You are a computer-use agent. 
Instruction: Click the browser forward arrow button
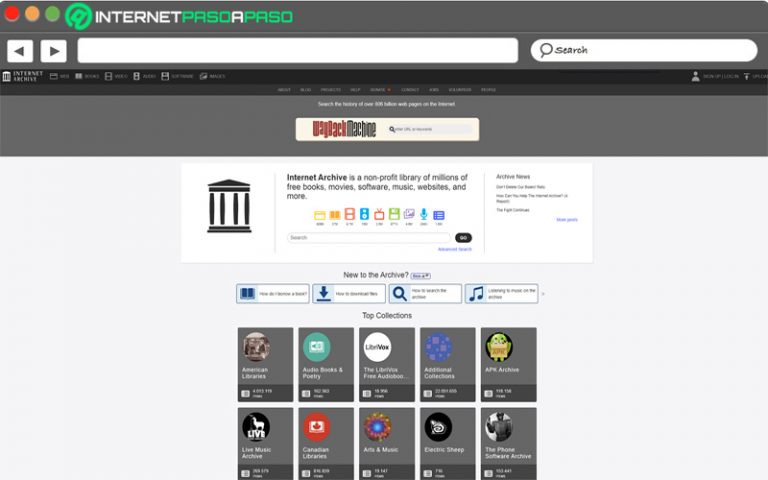tap(53, 51)
